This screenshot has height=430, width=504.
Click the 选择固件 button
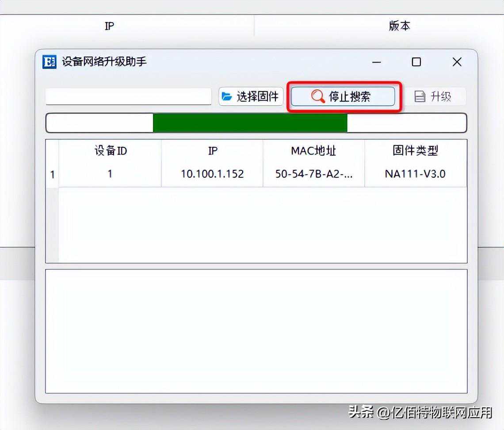(251, 96)
